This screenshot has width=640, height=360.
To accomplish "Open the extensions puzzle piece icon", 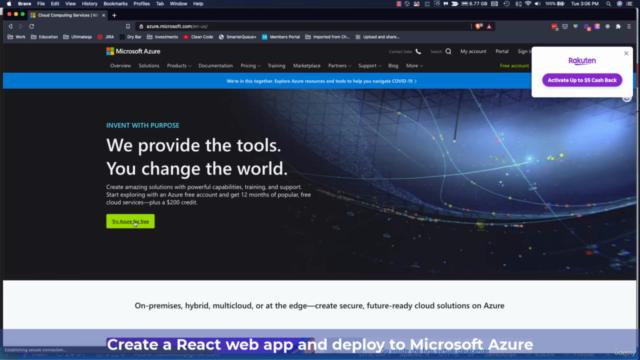I will (618, 26).
